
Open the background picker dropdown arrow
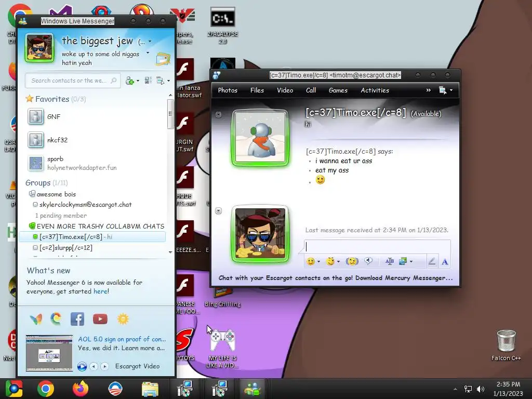point(411,262)
